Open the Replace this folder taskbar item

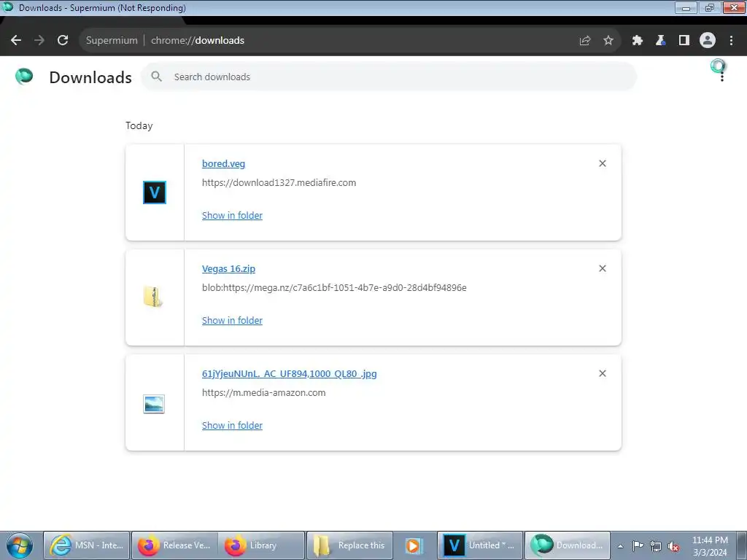(x=349, y=545)
